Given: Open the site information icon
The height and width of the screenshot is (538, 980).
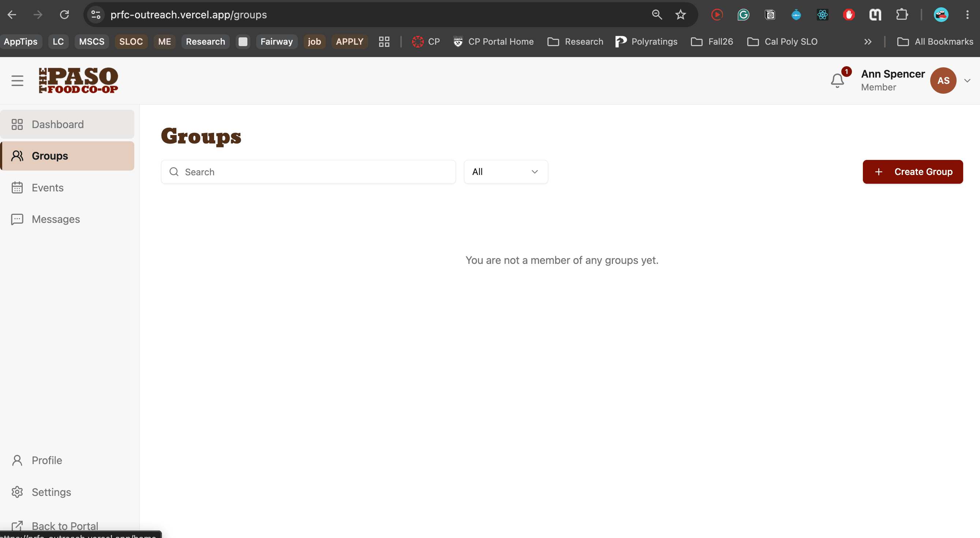Looking at the screenshot, I should click(x=96, y=15).
